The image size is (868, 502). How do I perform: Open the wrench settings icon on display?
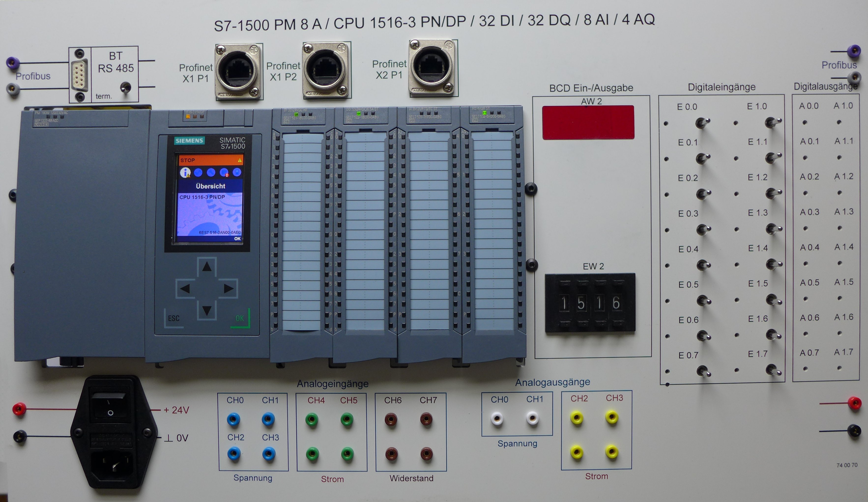(x=211, y=172)
